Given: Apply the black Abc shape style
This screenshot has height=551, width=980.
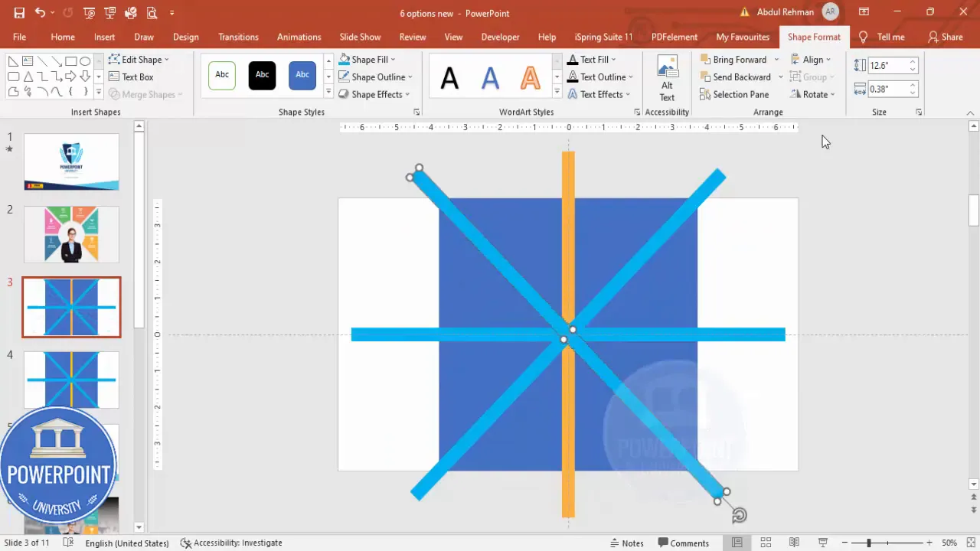Looking at the screenshot, I should [x=262, y=75].
